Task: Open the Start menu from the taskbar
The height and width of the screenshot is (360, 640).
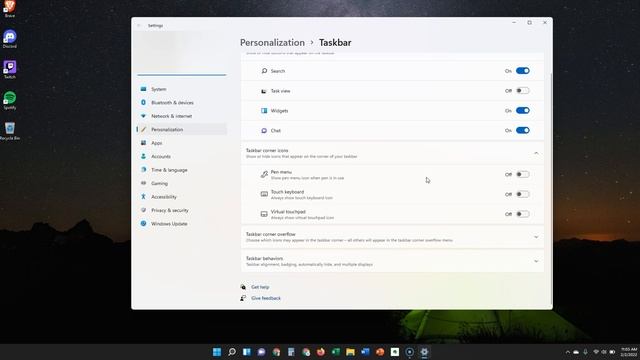Action: coord(217,352)
